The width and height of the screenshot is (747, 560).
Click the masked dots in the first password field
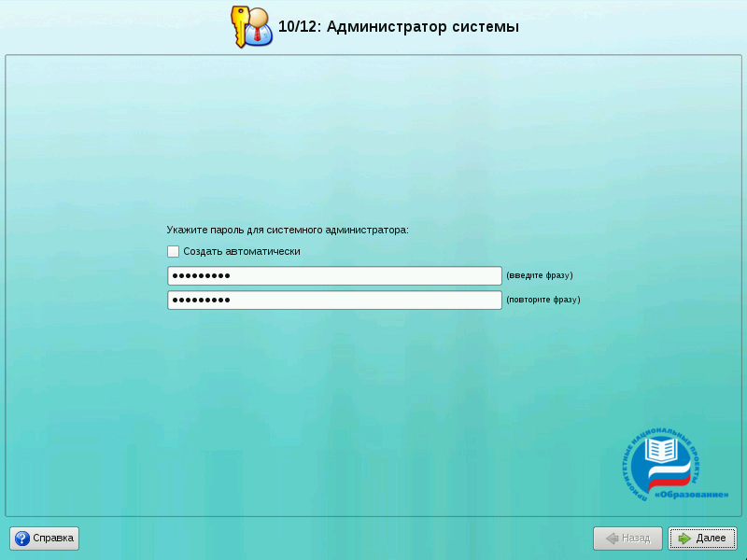(x=201, y=276)
